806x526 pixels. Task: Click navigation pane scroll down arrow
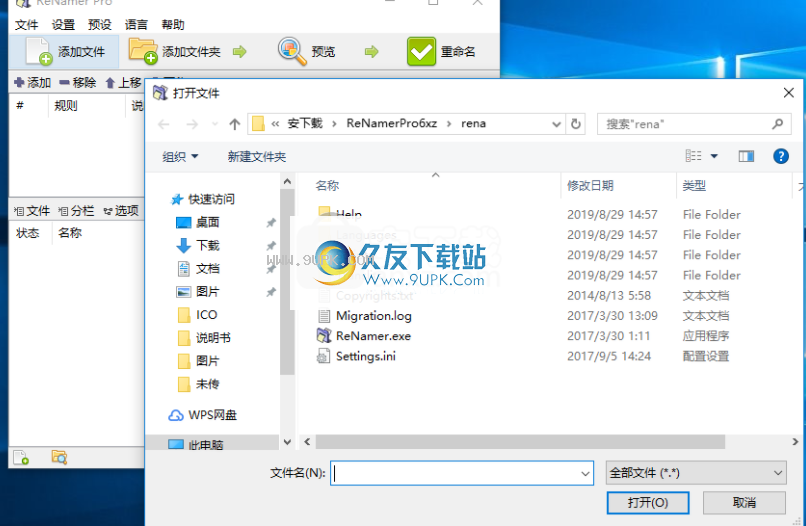287,442
